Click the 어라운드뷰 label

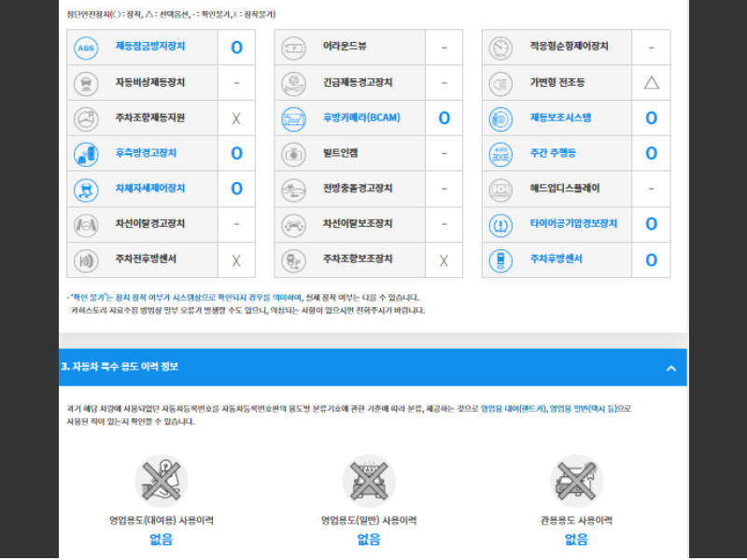point(345,46)
